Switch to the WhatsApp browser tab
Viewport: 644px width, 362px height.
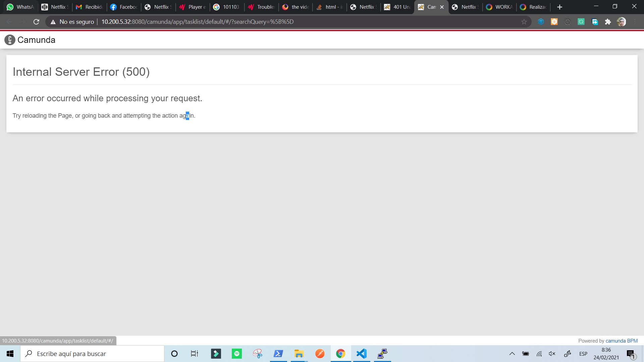point(21,7)
